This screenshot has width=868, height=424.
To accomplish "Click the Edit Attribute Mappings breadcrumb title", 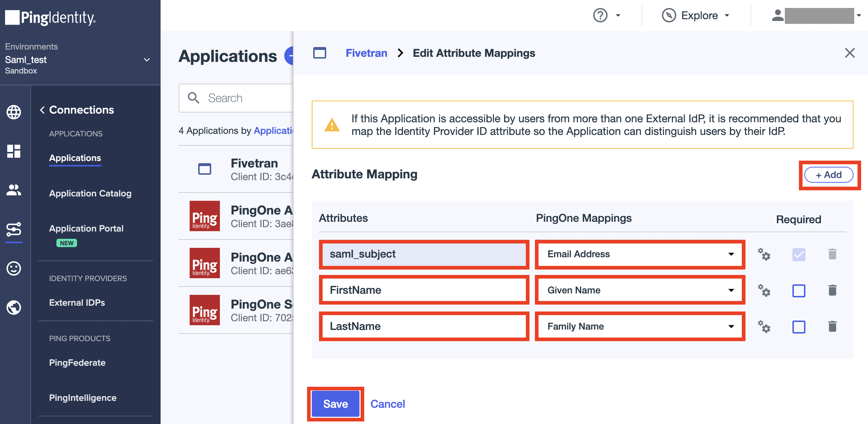I will [x=474, y=53].
